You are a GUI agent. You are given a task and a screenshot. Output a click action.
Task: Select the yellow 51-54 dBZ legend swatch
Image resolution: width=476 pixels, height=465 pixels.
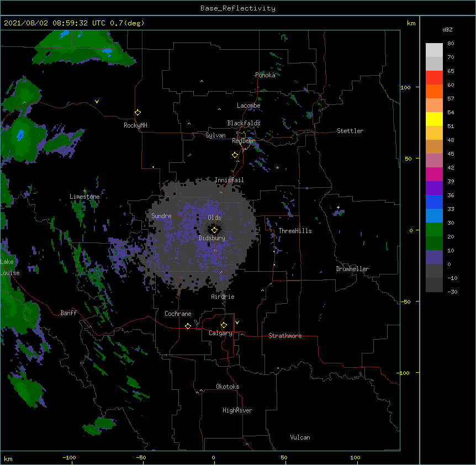coord(434,119)
